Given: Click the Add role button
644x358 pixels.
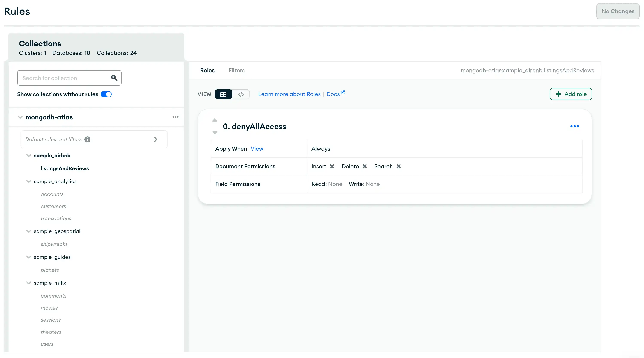Looking at the screenshot, I should point(571,93).
